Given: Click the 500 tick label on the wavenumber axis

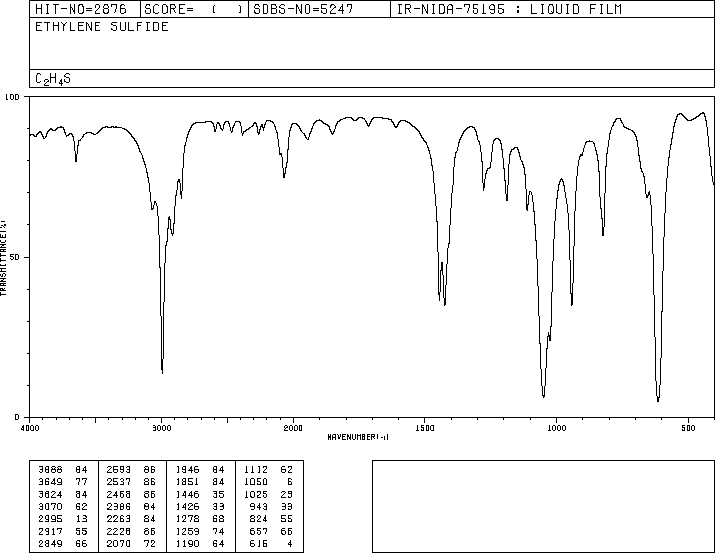Looking at the screenshot, I should coord(688,428).
